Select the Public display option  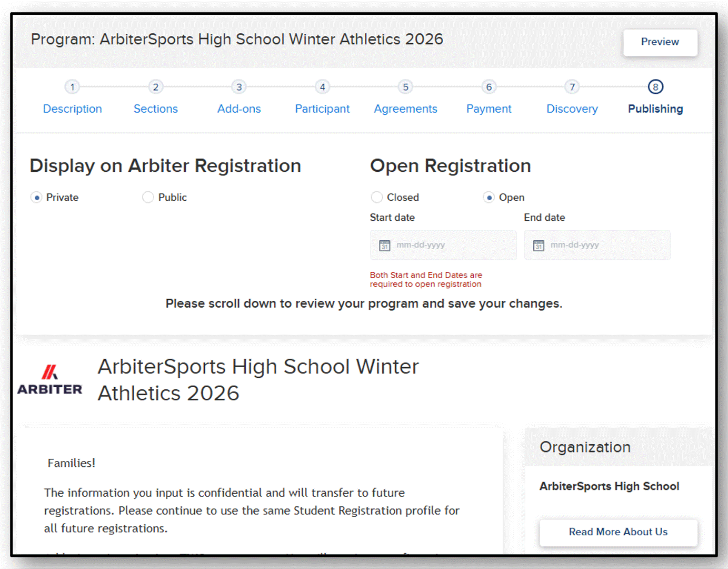tap(148, 197)
